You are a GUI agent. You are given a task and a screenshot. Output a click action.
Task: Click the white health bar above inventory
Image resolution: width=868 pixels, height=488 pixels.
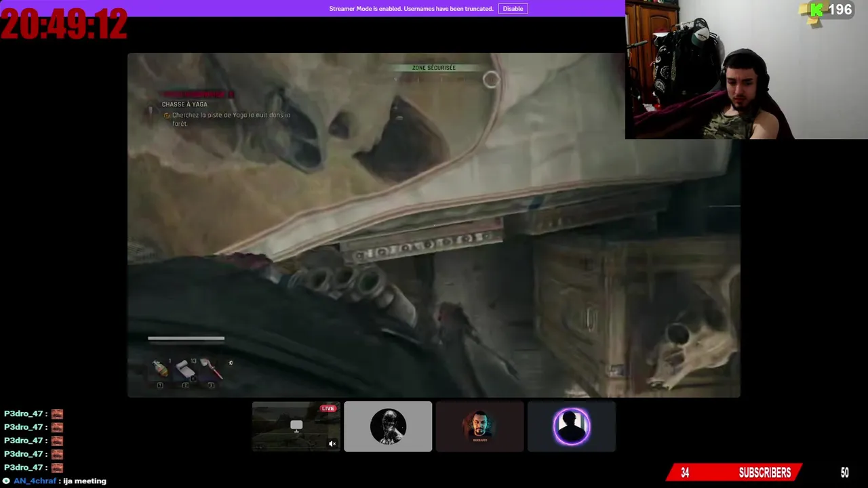point(186,338)
